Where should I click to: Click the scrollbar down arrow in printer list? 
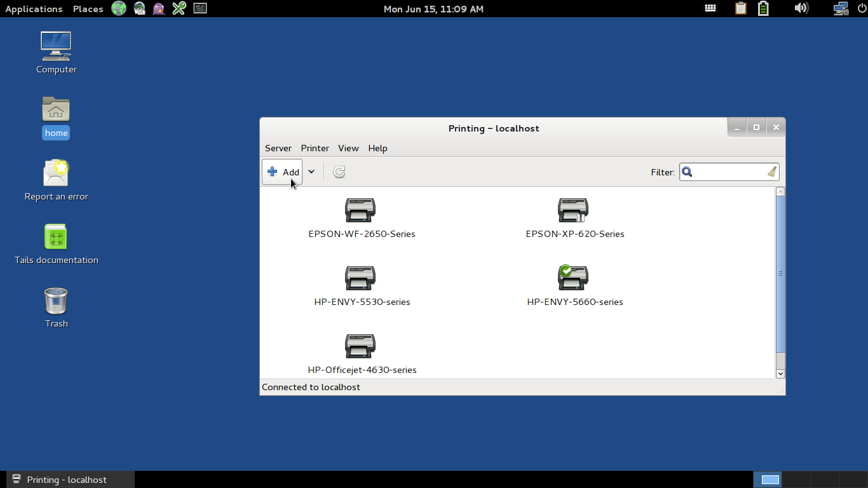pos(781,374)
